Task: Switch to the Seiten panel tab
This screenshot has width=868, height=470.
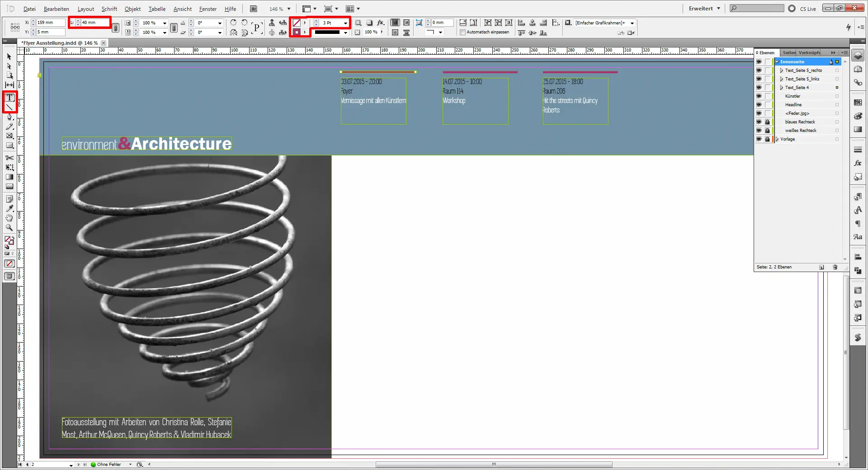Action: click(789, 52)
